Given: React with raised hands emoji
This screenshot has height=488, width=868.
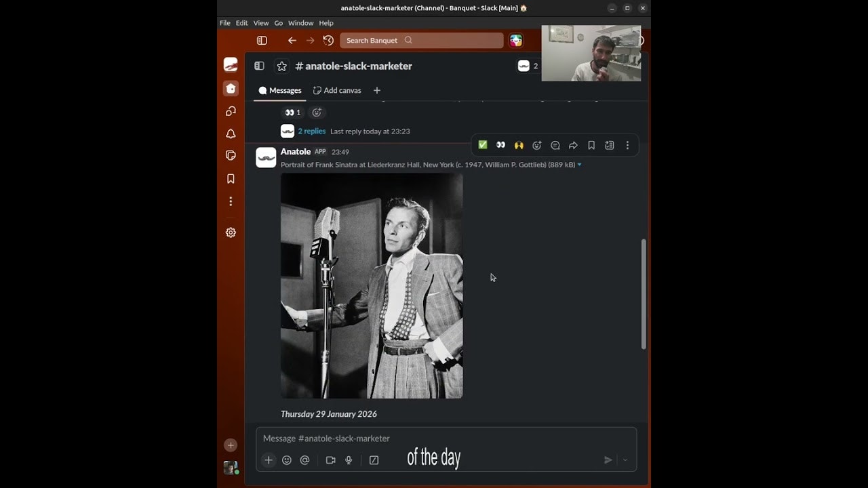Looking at the screenshot, I should [x=519, y=145].
